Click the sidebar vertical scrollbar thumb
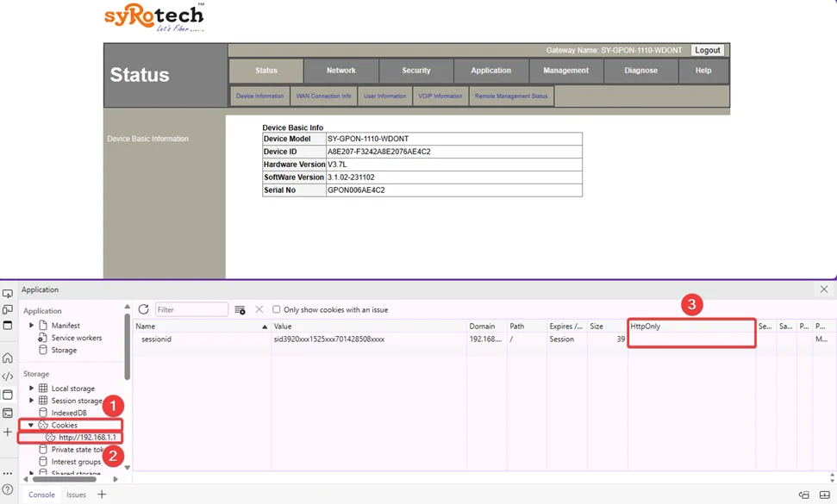Image resolution: width=837 pixels, height=504 pixels. click(127, 346)
